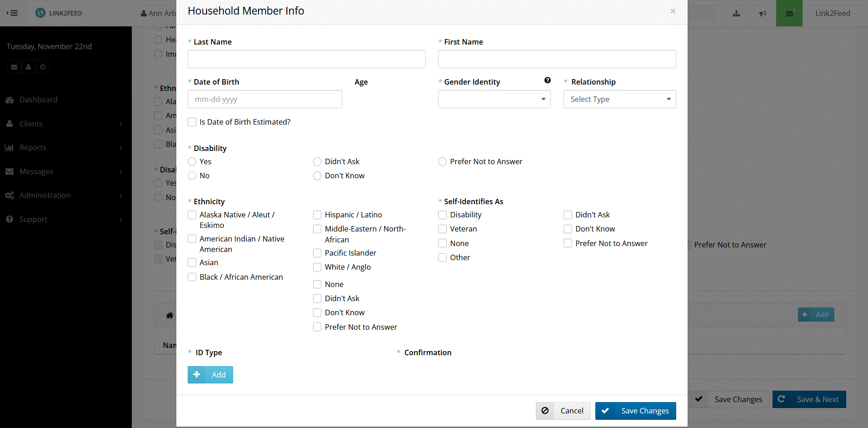Click the user icon below the date

click(x=28, y=67)
